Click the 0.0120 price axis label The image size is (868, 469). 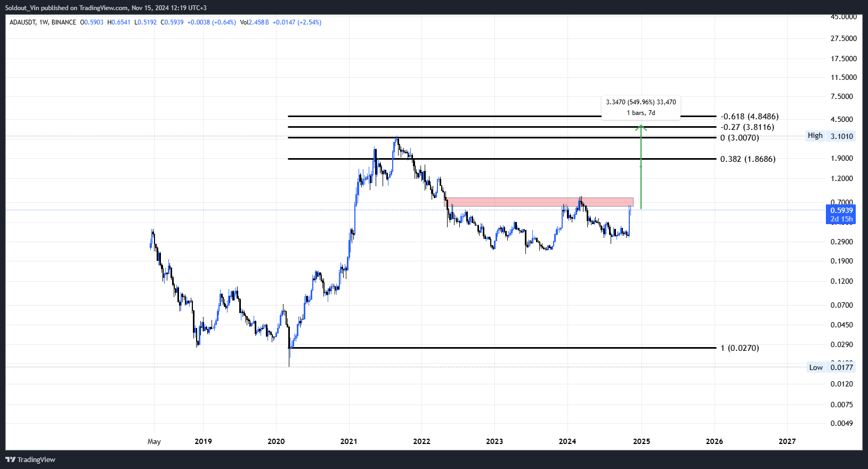842,384
